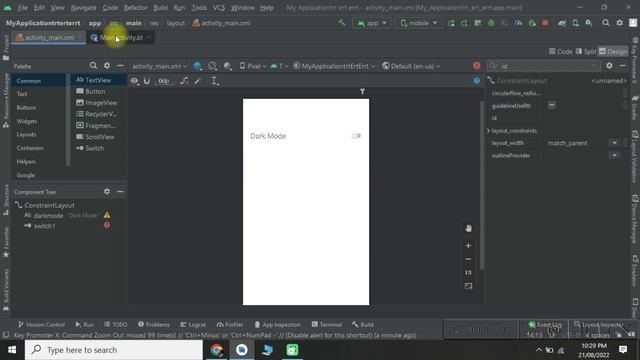Image resolution: width=640 pixels, height=360 pixels.
Task: Click the Windows Start button
Action: click(12, 350)
